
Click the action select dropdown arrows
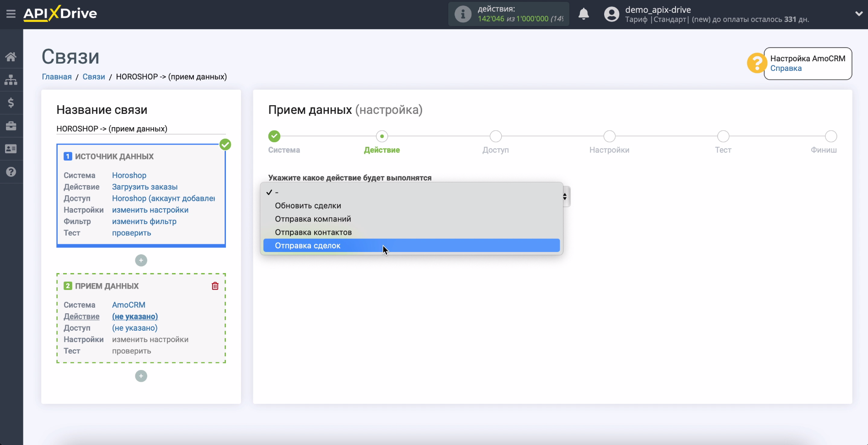point(565,197)
